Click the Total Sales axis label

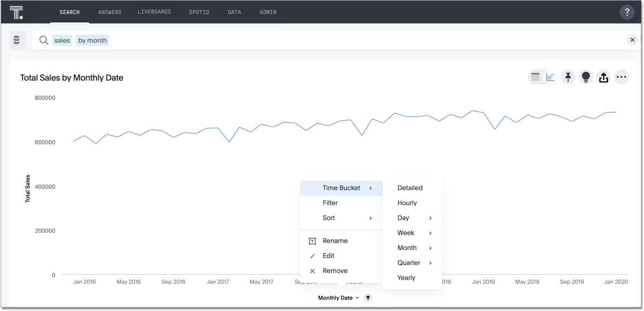pos(28,189)
